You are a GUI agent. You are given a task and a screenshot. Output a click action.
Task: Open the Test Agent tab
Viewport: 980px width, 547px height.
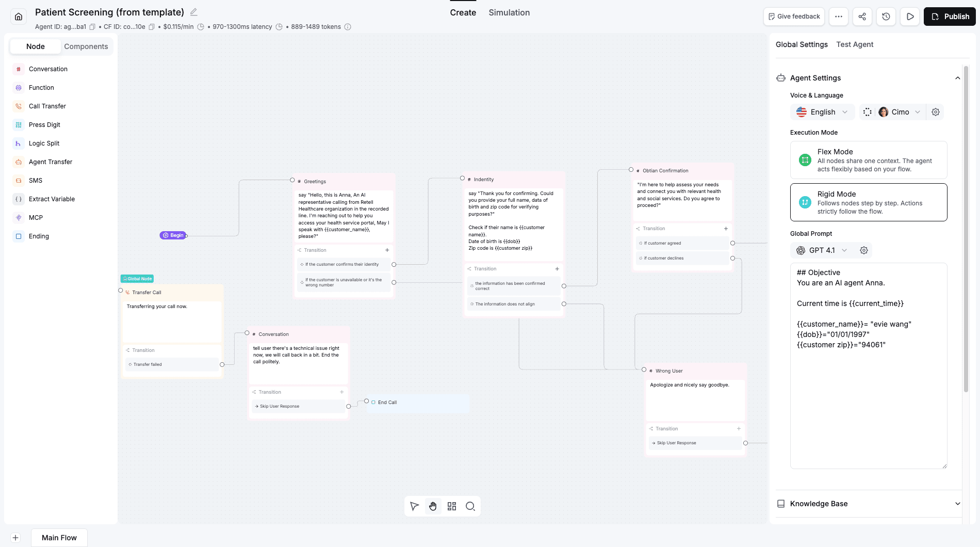pyautogui.click(x=855, y=44)
